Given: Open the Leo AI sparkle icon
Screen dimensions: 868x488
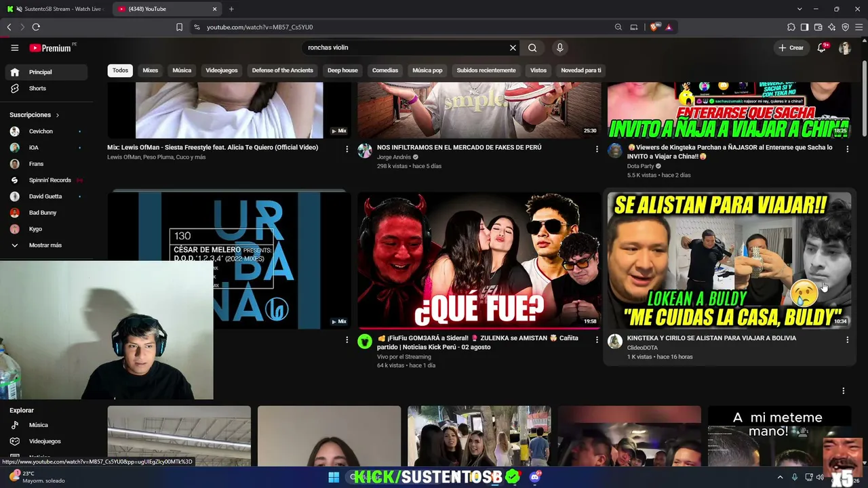Looking at the screenshot, I should 831,27.
